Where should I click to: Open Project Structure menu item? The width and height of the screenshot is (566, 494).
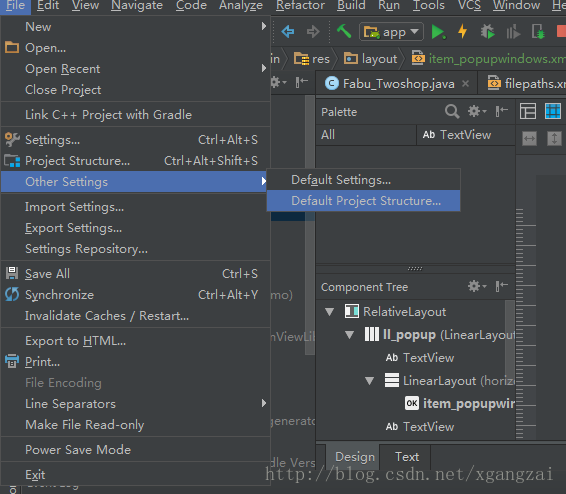click(x=136, y=161)
